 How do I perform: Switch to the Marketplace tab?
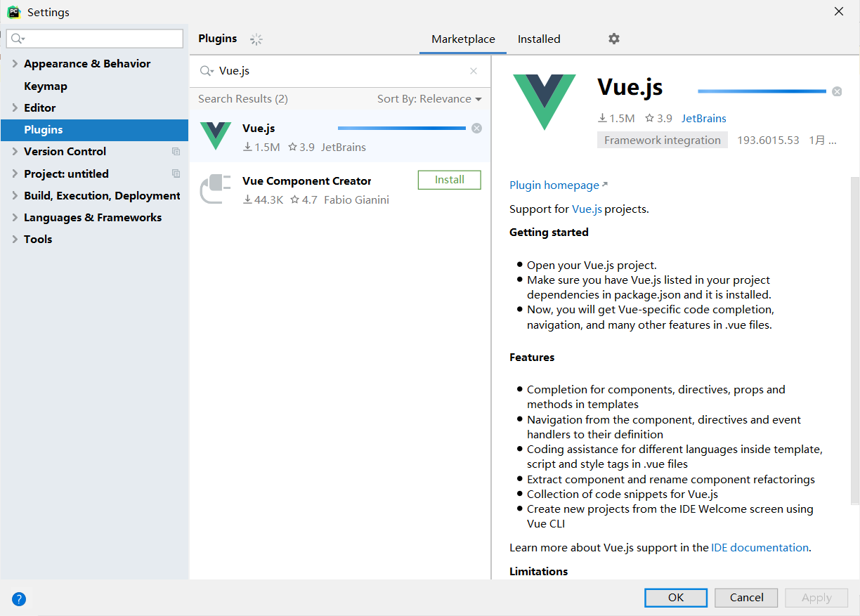point(463,39)
